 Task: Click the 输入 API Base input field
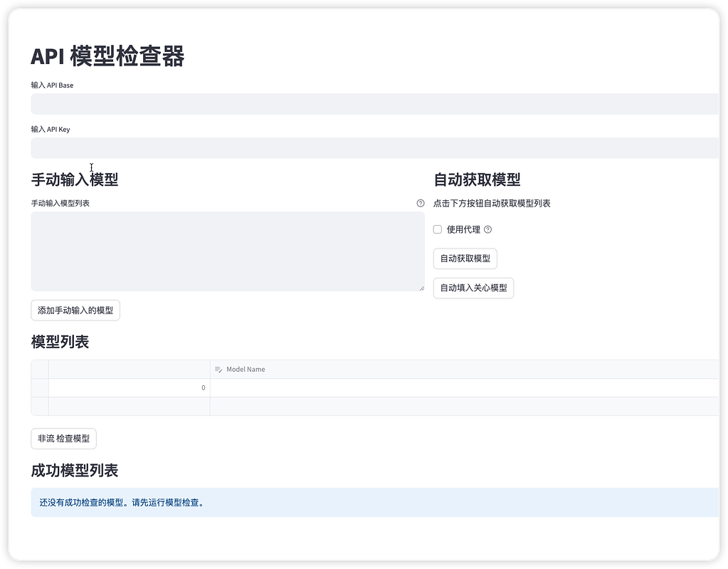coord(375,103)
